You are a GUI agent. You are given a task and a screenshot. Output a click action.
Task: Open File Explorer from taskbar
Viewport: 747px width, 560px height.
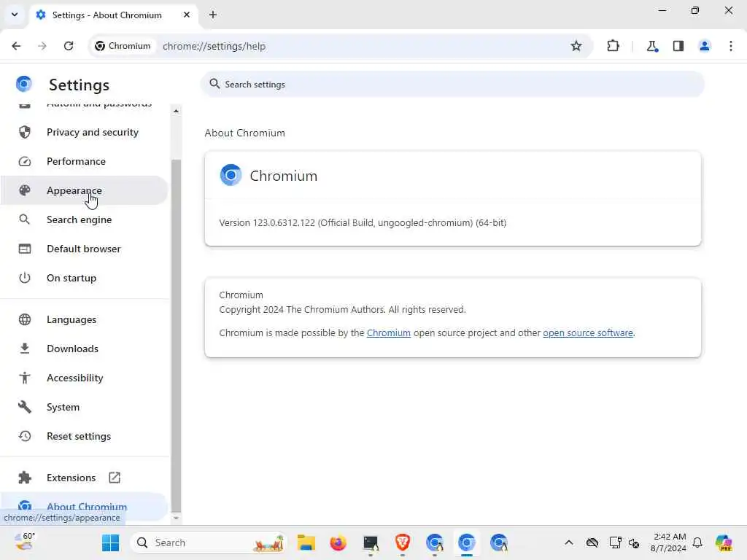click(x=306, y=542)
